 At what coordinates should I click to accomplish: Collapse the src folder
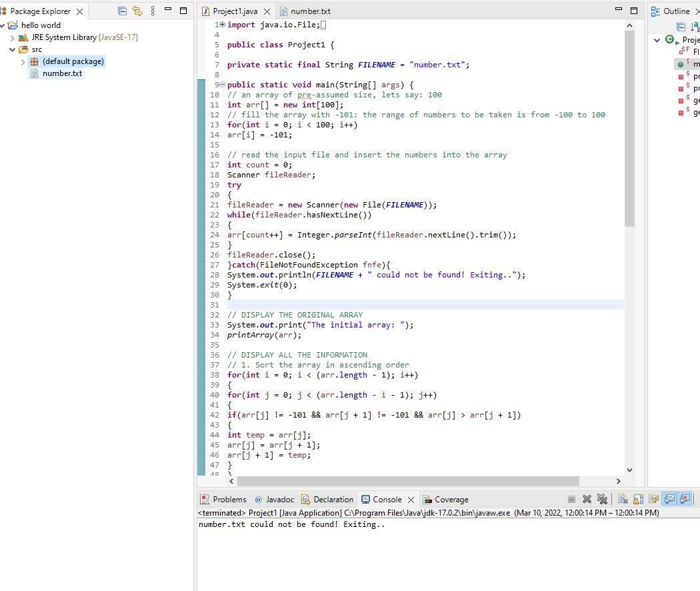click(13, 49)
